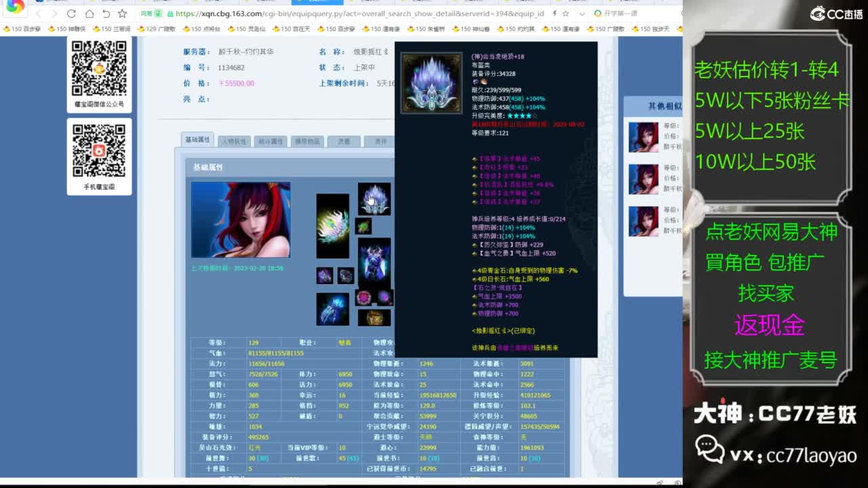Click the guild contribution value 53999
Screen dimensions: 868x488
click(428, 416)
